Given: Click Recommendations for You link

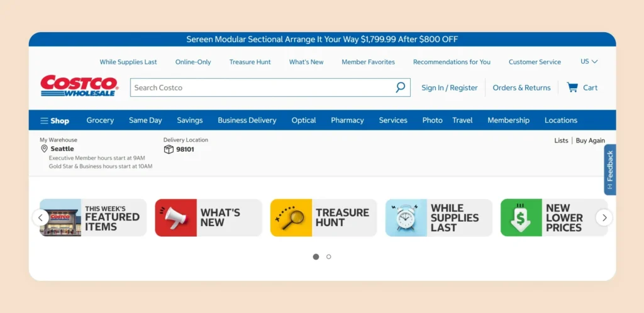Looking at the screenshot, I should pyautogui.click(x=452, y=62).
